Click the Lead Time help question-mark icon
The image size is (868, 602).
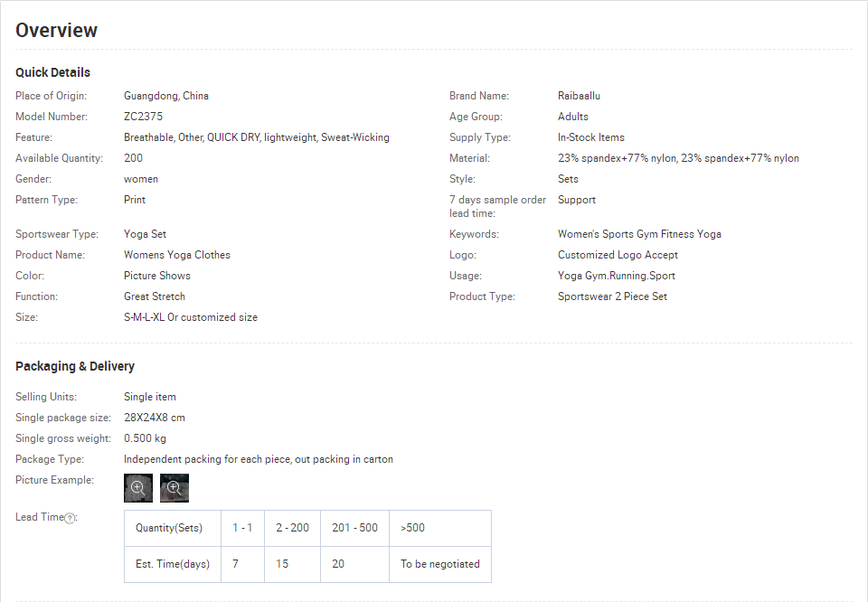click(x=70, y=519)
